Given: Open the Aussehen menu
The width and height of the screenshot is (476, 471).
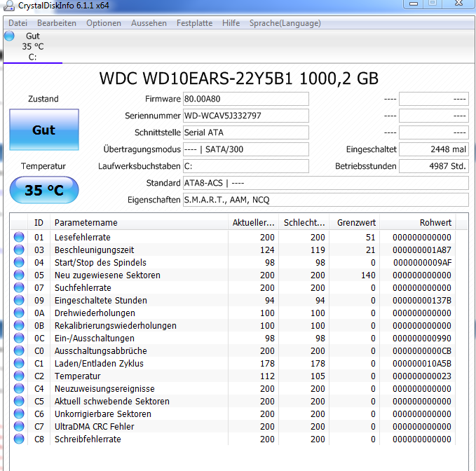Looking at the screenshot, I should [149, 23].
